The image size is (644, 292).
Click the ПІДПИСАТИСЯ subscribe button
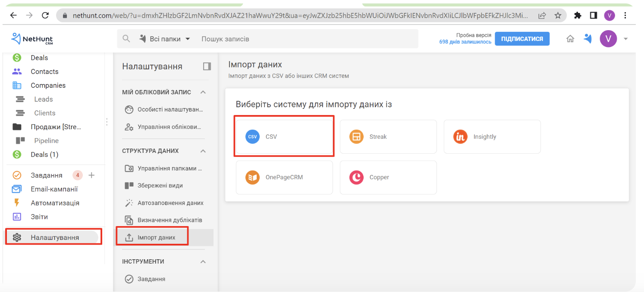(522, 39)
